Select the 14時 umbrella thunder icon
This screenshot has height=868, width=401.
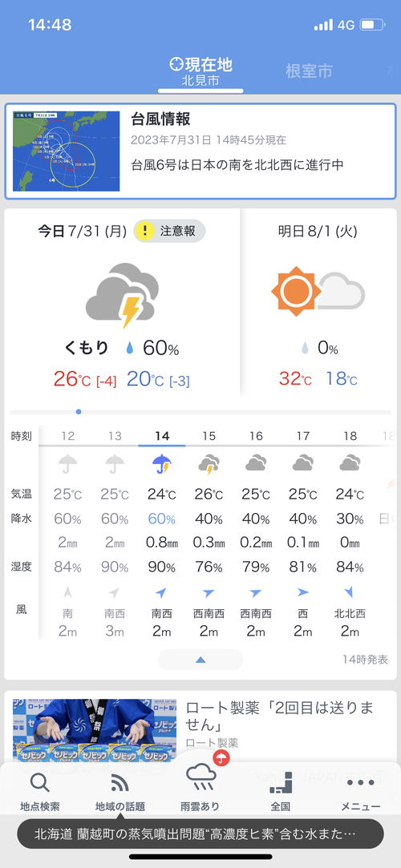(x=162, y=464)
